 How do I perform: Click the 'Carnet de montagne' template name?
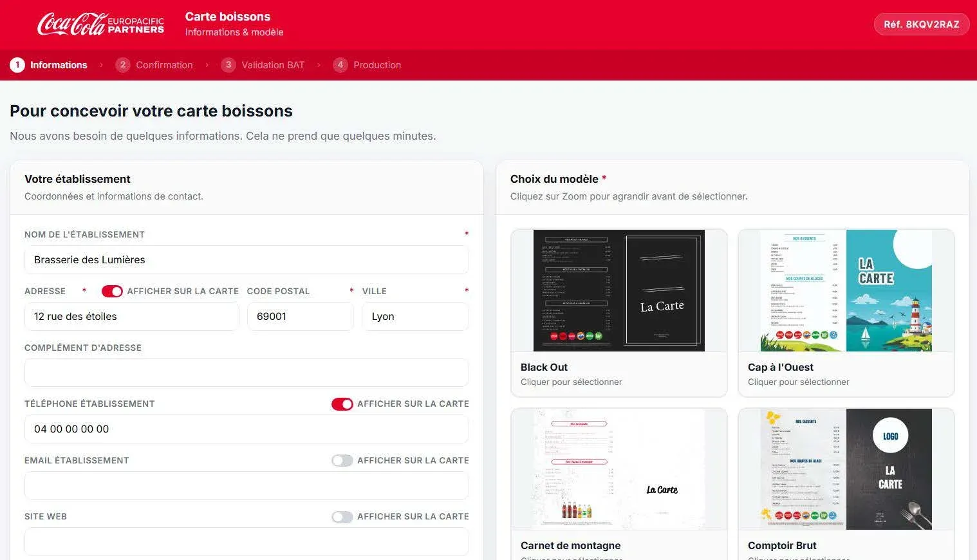click(x=571, y=546)
